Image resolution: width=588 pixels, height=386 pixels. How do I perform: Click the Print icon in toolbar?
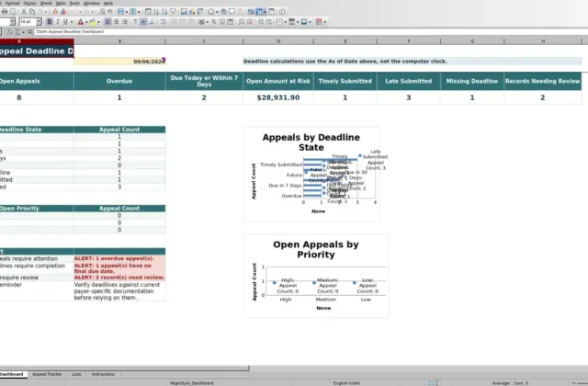(5, 12)
